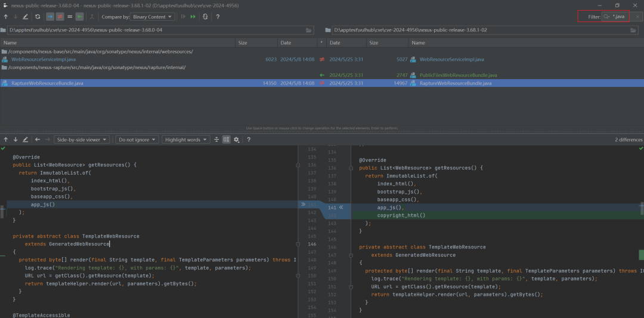Click the refresh icon in top toolbar
The height and width of the screenshot is (318, 644).
38,17
